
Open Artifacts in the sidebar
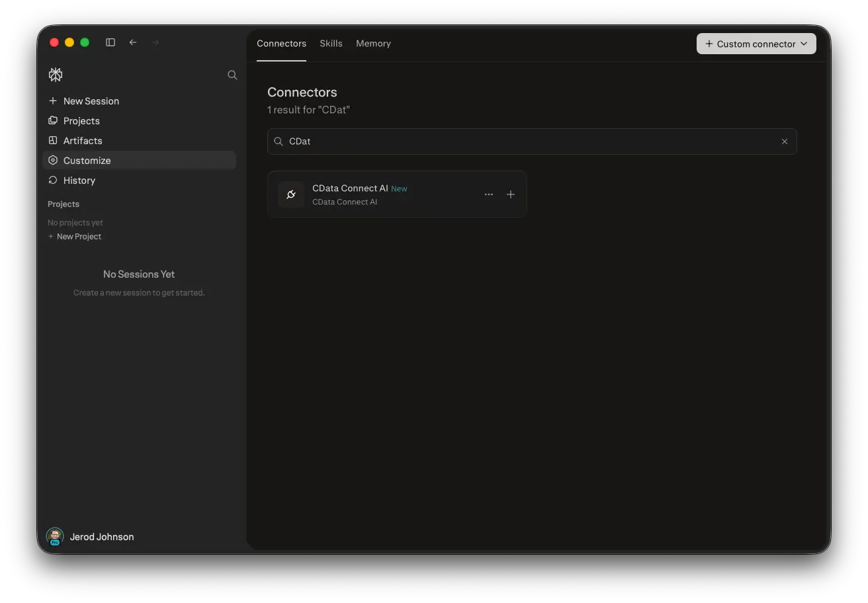click(139, 141)
